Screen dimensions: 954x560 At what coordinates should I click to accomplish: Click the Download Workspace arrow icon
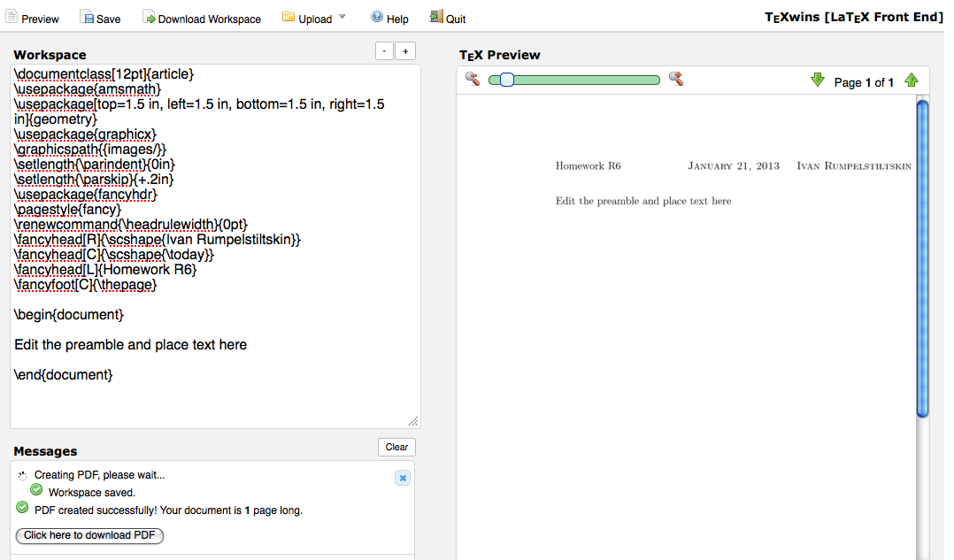click(x=149, y=18)
